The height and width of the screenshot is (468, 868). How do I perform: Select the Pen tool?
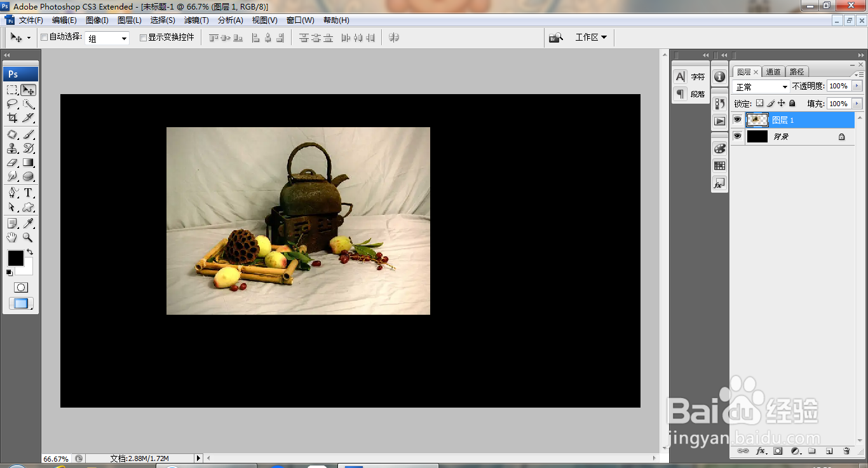pyautogui.click(x=12, y=193)
